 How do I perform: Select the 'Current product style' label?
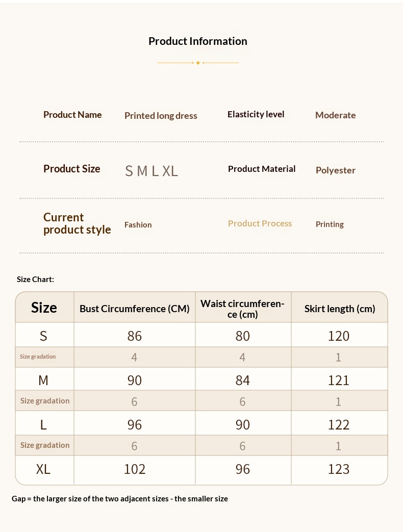pos(77,223)
